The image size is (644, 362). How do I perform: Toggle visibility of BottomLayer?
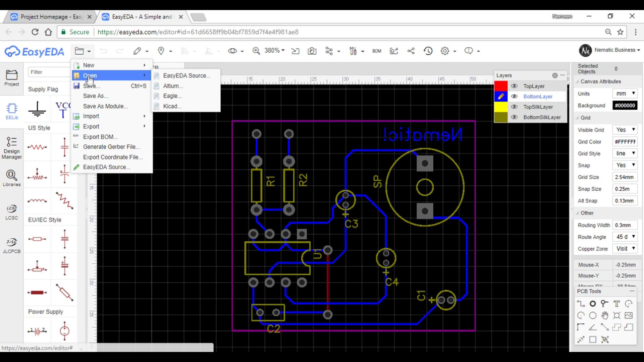(x=514, y=97)
